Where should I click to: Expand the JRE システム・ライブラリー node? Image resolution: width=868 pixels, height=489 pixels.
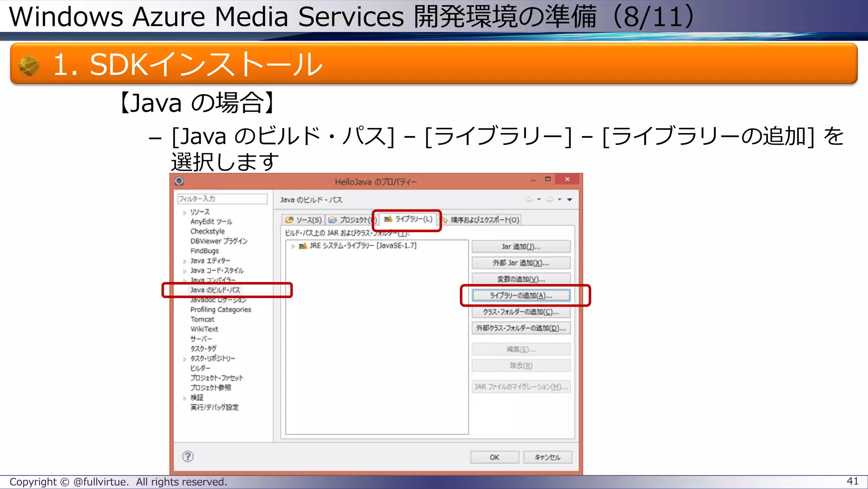tap(293, 246)
